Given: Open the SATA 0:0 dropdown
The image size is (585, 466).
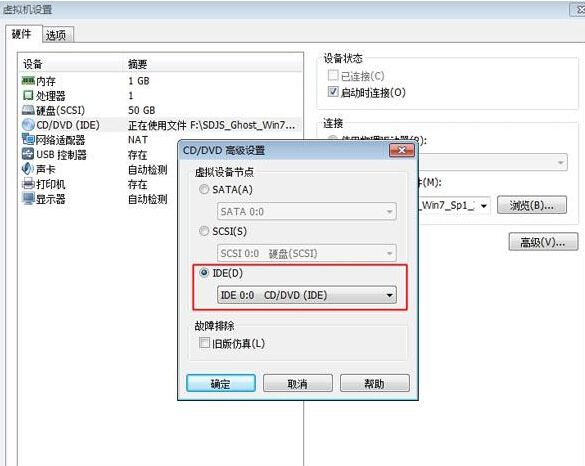Looking at the screenshot, I should 307,212.
